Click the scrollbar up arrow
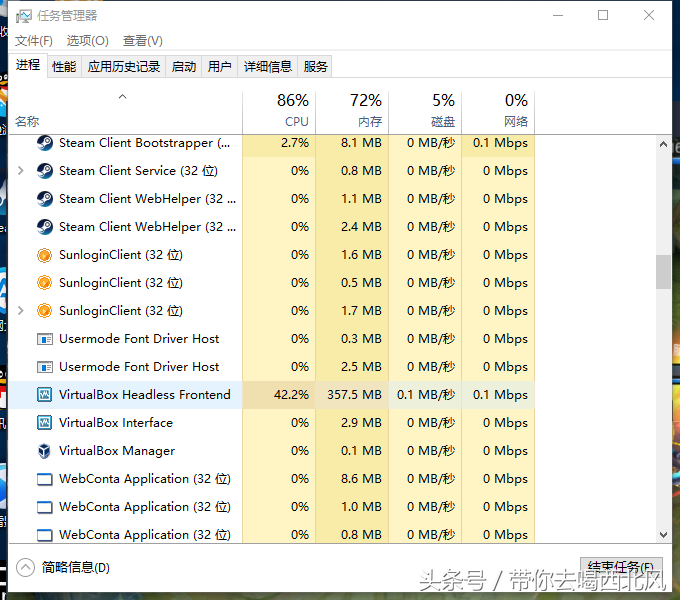 [663, 144]
